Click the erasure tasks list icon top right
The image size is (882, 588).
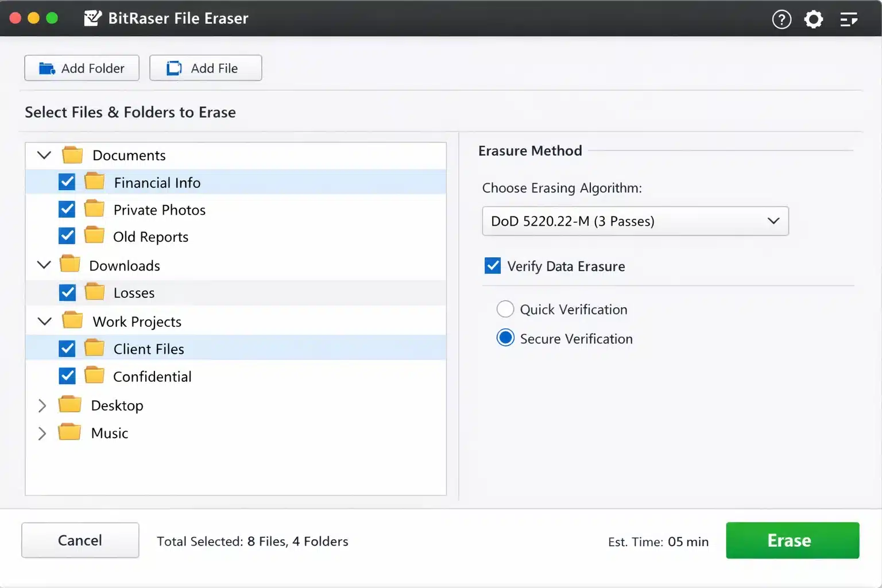(x=848, y=19)
